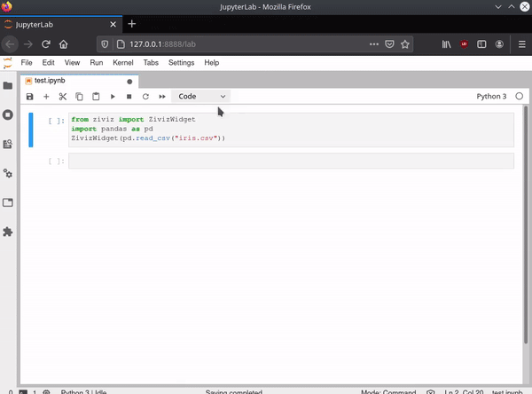Select the JupyterLab browser tab
Screen dimensions: 532x394
tap(61, 25)
